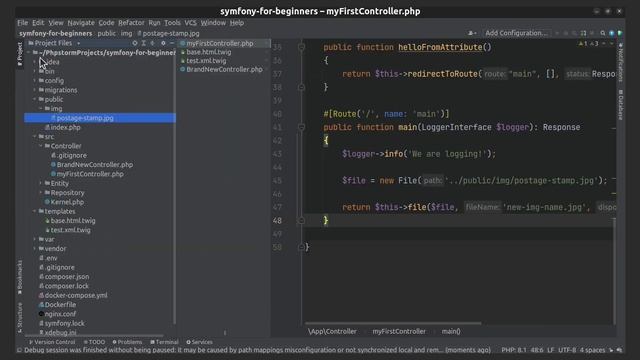The height and width of the screenshot is (360, 640).
Task: Click Add Configuration button
Action: tap(516, 33)
